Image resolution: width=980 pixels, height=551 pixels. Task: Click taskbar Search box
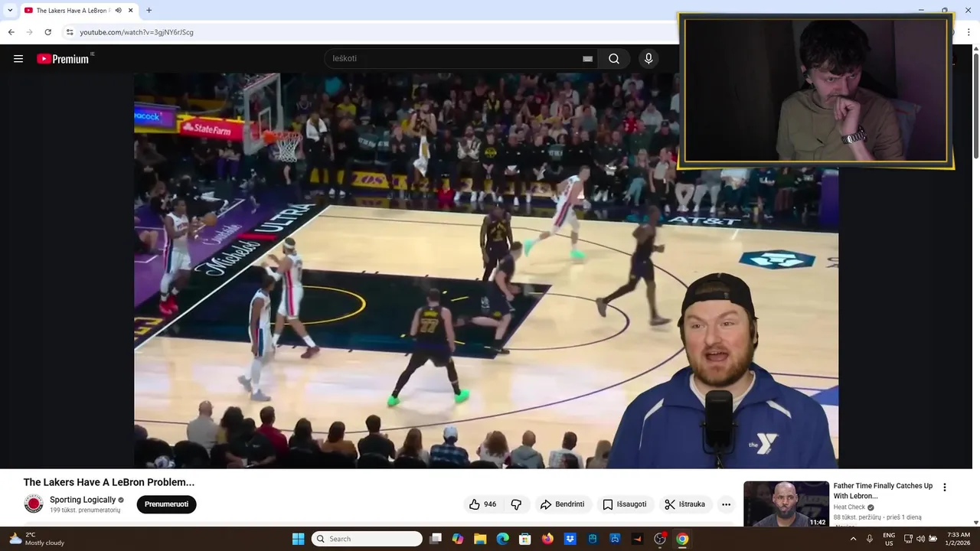(367, 539)
